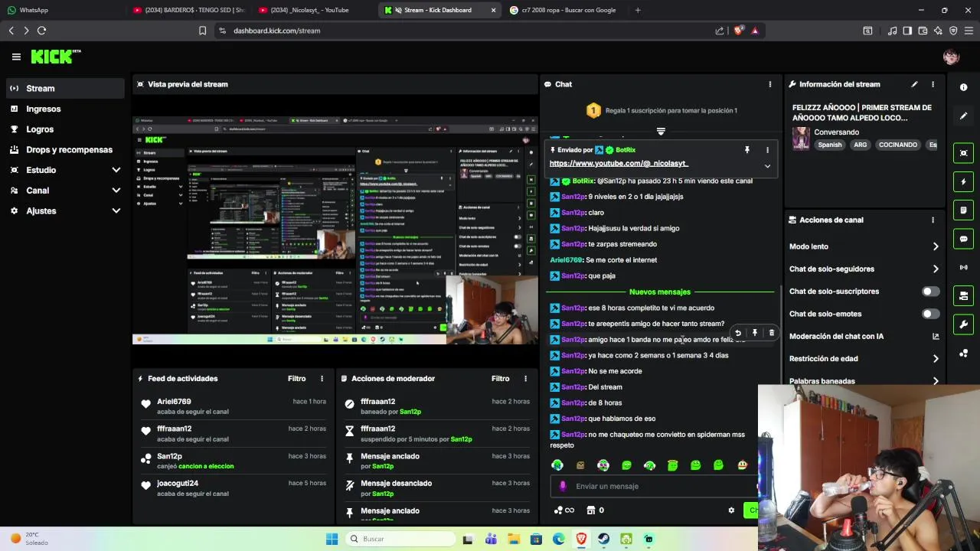Switch to the _Nicolasyt_ YouTube browser tab
Screen dimensions: 980x551
314,10
